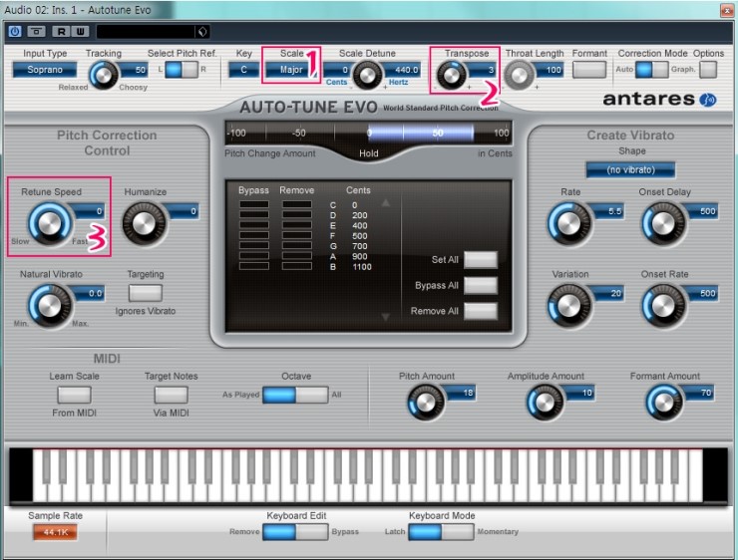Click the snapshot camera icon button
The image size is (738, 560).
point(36,32)
